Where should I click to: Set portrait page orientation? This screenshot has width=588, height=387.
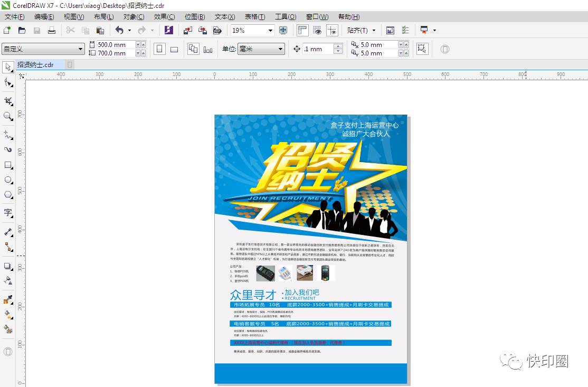pos(160,49)
